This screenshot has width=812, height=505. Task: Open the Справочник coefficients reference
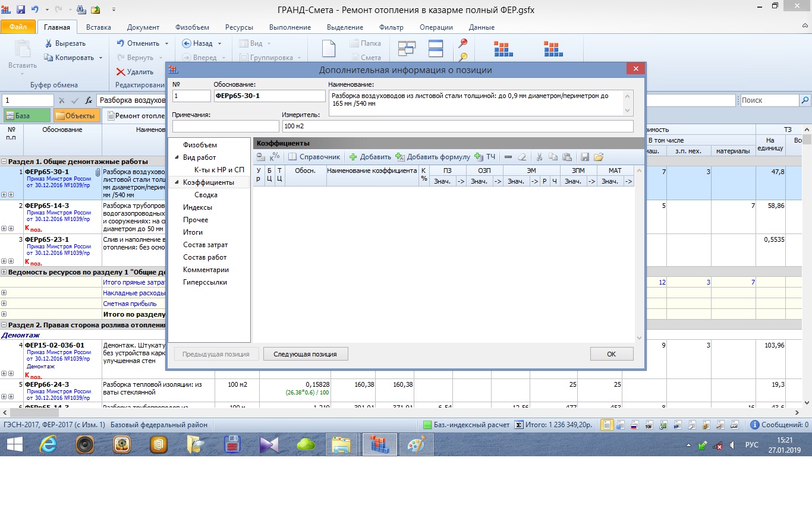[314, 157]
